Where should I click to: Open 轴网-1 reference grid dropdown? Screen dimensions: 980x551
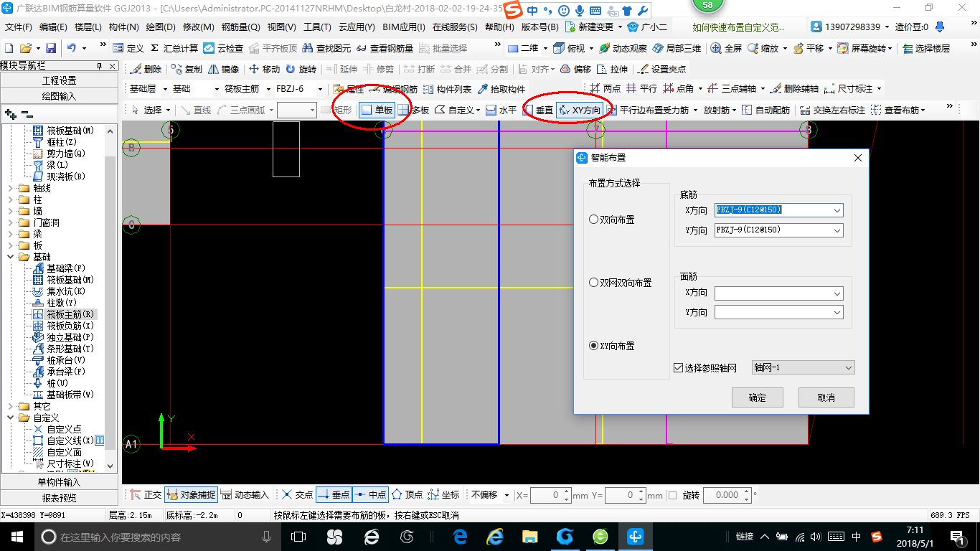point(849,367)
